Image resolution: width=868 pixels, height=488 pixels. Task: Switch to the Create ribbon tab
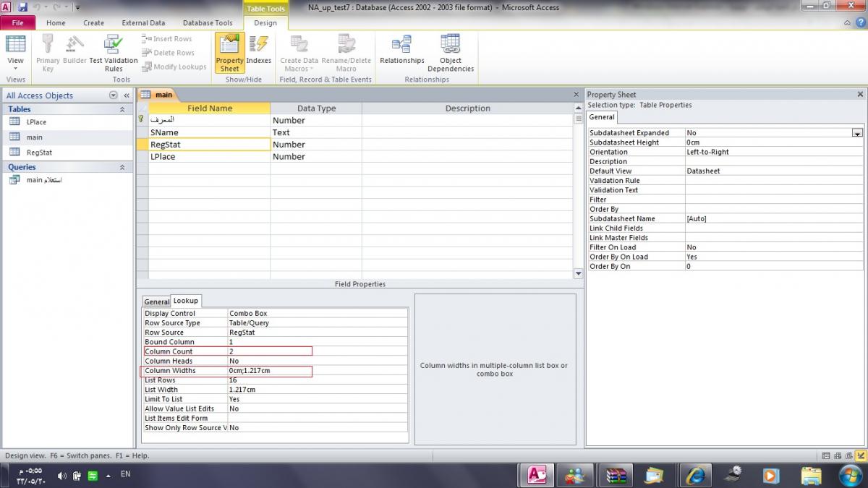point(93,23)
